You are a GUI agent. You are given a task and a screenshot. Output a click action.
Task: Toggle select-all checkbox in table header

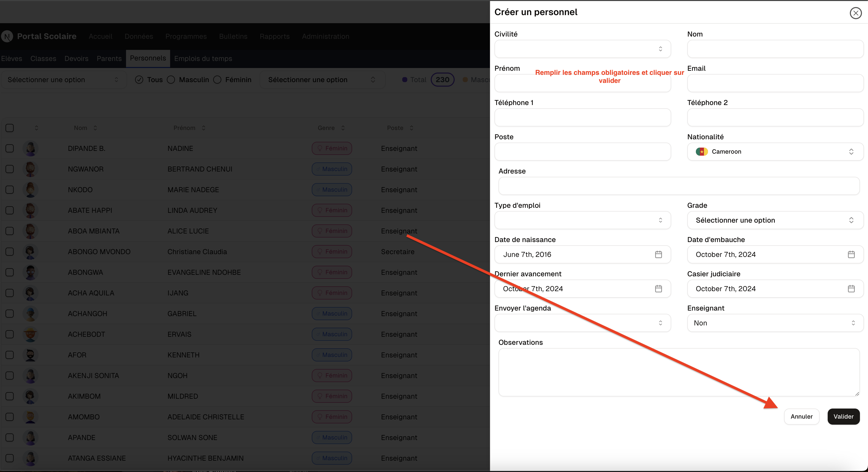(x=9, y=128)
